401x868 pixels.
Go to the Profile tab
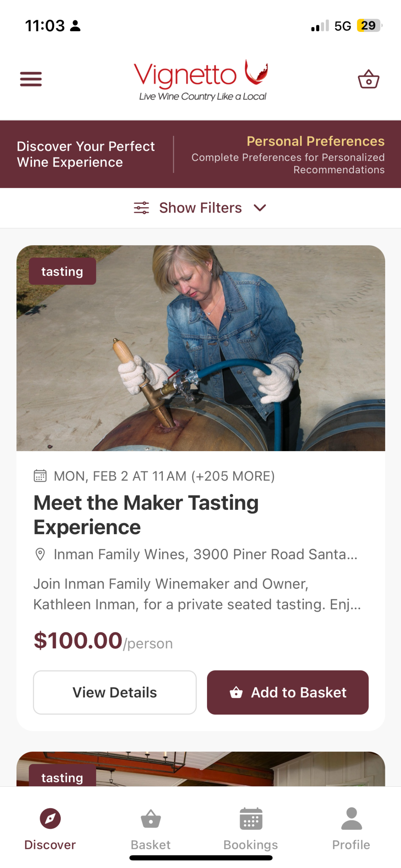(351, 829)
